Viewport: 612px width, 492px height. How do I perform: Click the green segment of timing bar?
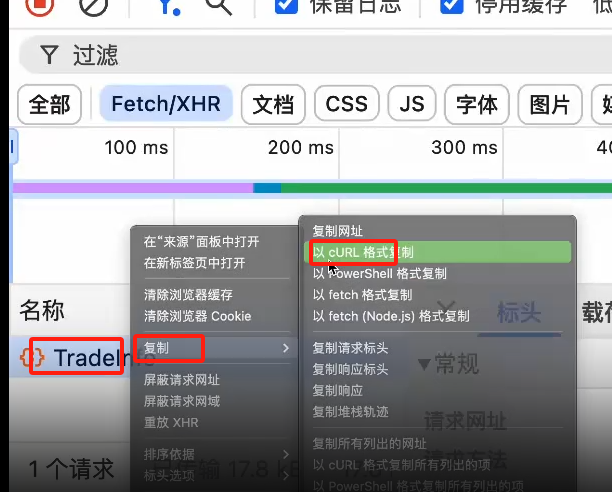pos(446,188)
